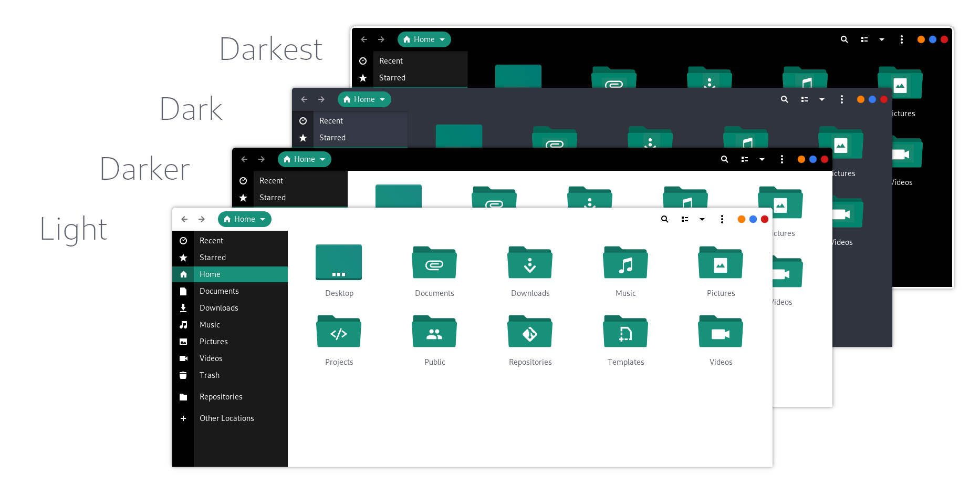Select Starred in the Dark window sidebar
Screen dimensions: 980x493
(x=350, y=138)
